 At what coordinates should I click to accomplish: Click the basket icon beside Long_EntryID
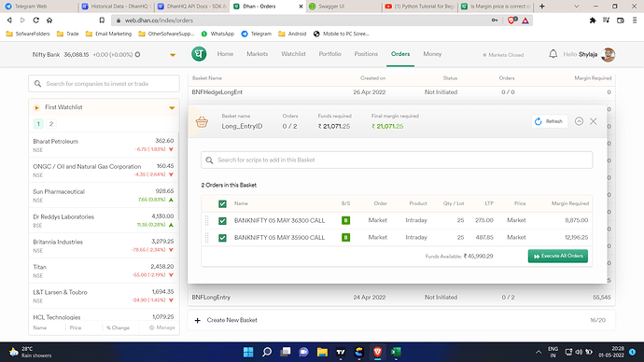click(x=202, y=122)
